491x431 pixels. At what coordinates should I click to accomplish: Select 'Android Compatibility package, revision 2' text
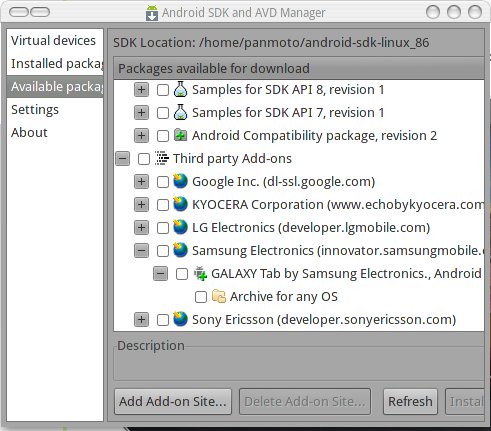(x=314, y=135)
